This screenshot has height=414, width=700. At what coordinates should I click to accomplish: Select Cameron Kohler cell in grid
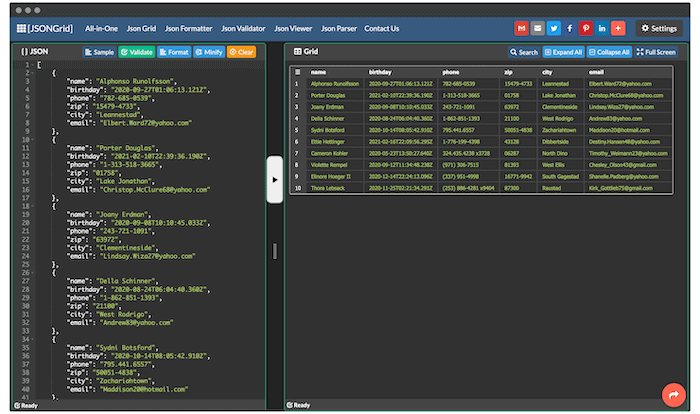335,153
